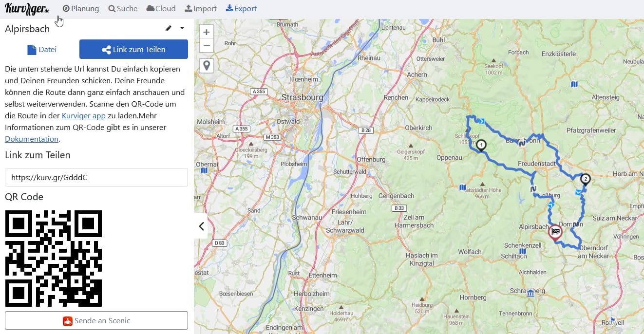Open the Import menu item

(x=201, y=8)
